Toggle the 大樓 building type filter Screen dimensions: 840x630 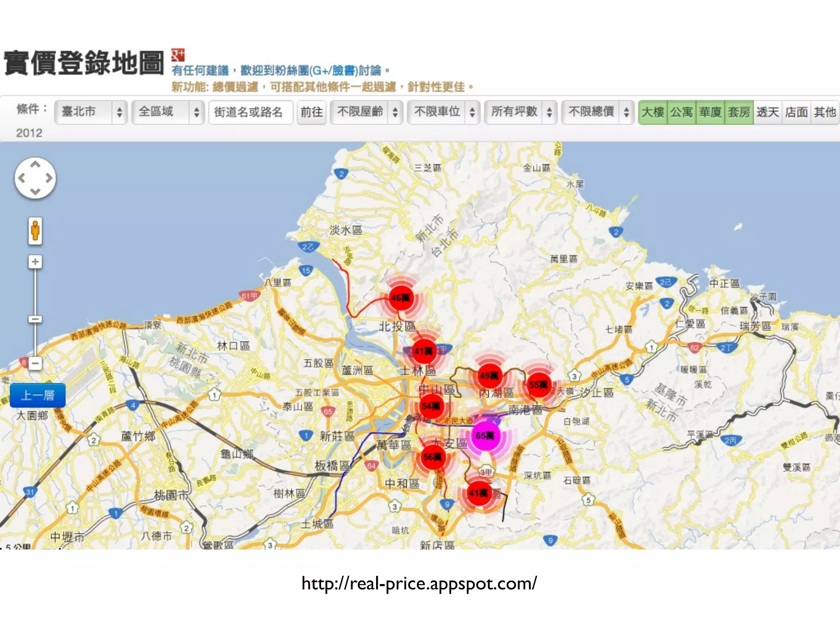(x=653, y=112)
